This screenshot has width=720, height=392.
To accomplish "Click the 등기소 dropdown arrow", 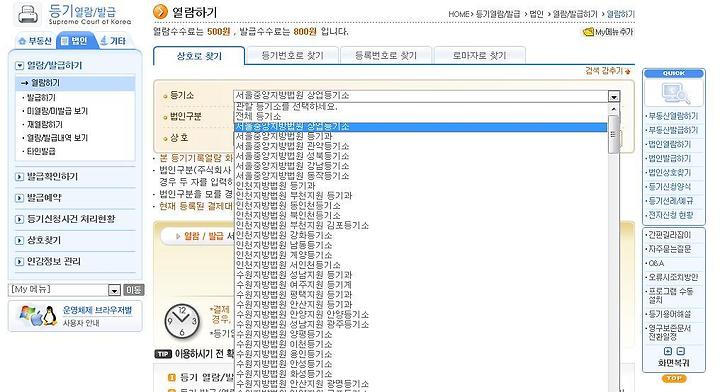I will coord(614,96).
